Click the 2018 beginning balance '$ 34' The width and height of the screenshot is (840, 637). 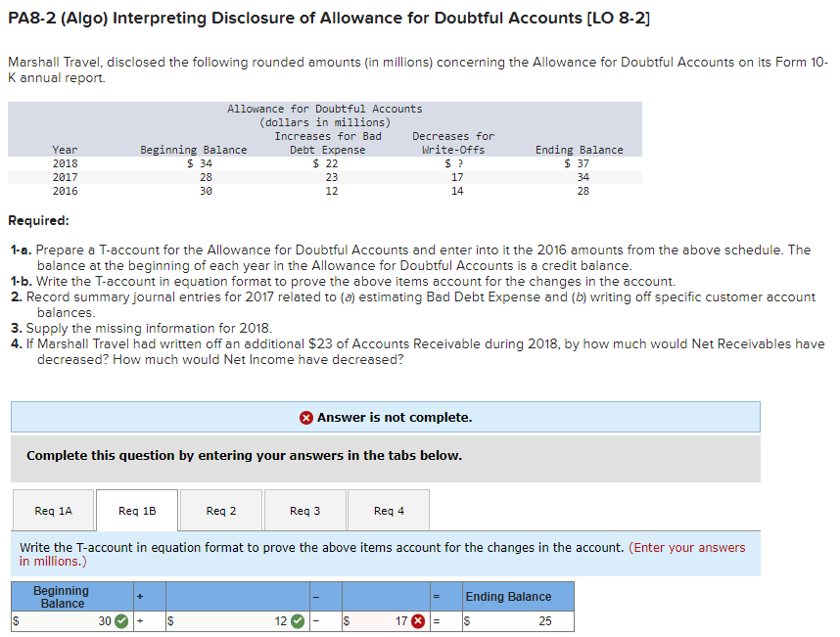(x=200, y=163)
